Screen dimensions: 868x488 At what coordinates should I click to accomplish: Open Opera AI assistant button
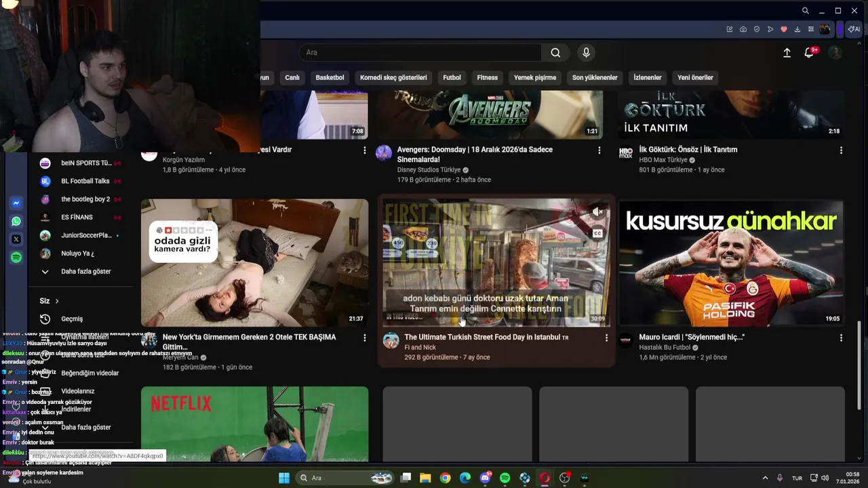tap(854, 29)
